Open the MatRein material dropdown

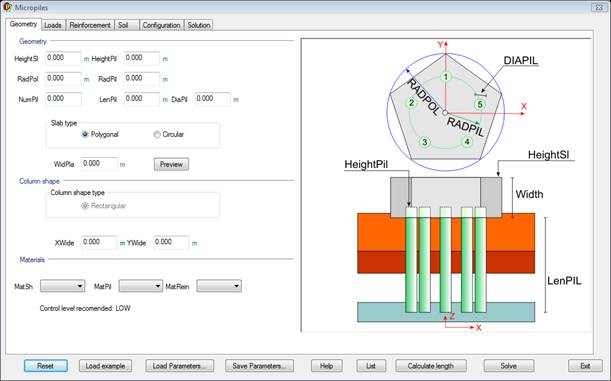pyautogui.click(x=219, y=286)
